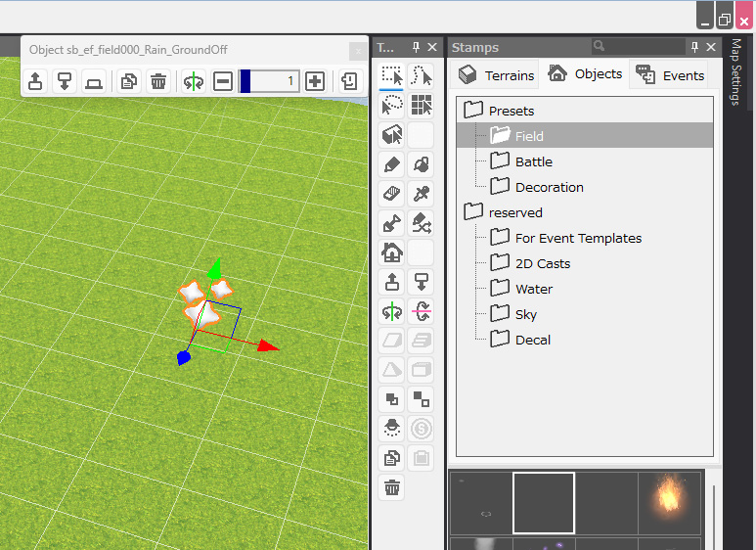Switch to the Terrains tab
Viewport: 756px width, 550px height.
[x=496, y=75]
